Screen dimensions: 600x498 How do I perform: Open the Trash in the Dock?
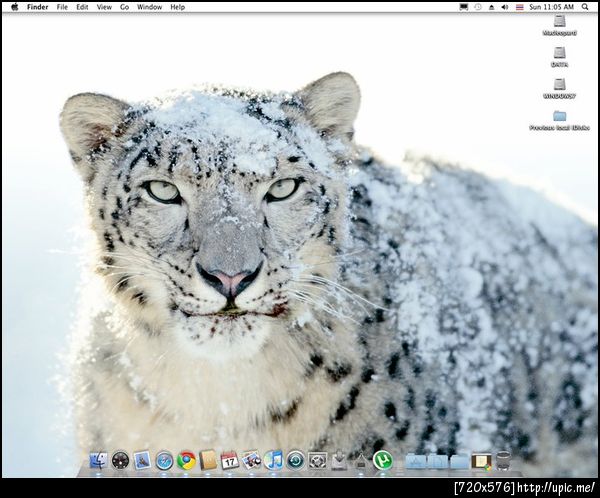pyautogui.click(x=504, y=460)
